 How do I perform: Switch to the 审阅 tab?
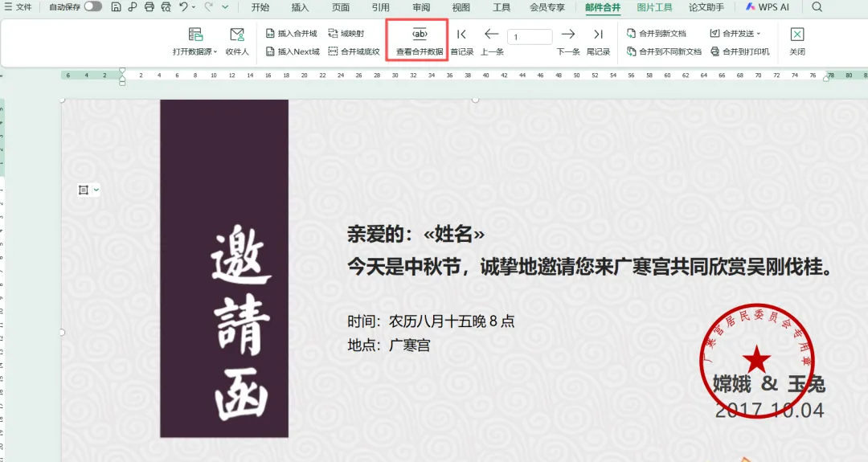point(421,7)
